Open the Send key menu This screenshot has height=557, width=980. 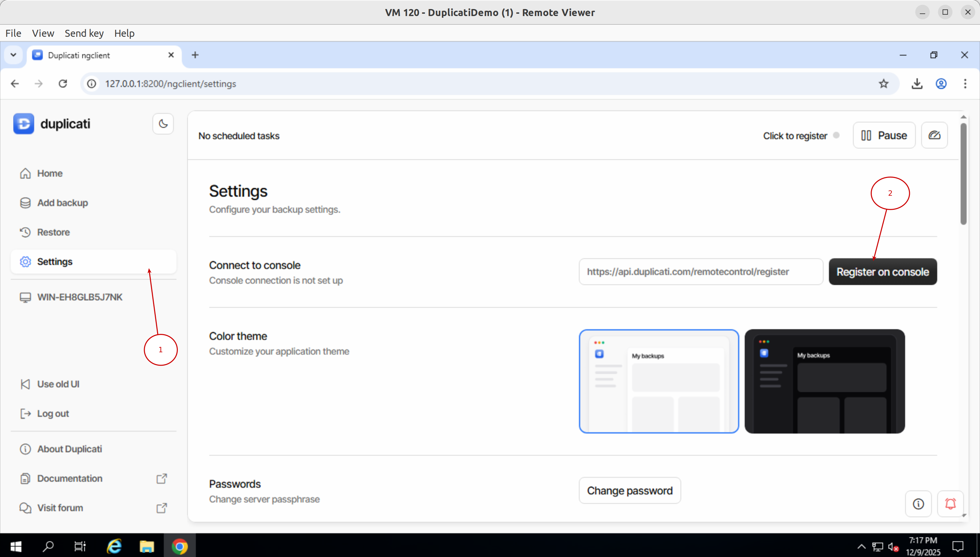pos(84,33)
